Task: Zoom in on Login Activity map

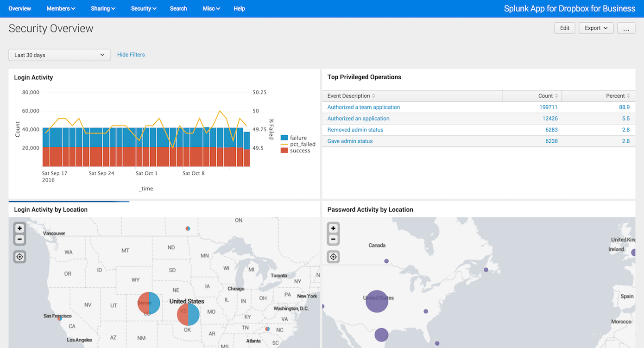Action: (x=19, y=228)
